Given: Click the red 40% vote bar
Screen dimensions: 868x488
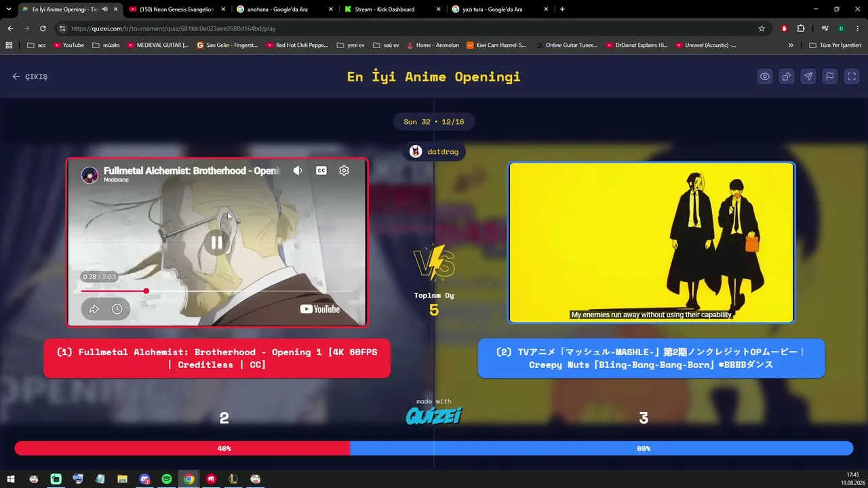Looking at the screenshot, I should [x=182, y=448].
